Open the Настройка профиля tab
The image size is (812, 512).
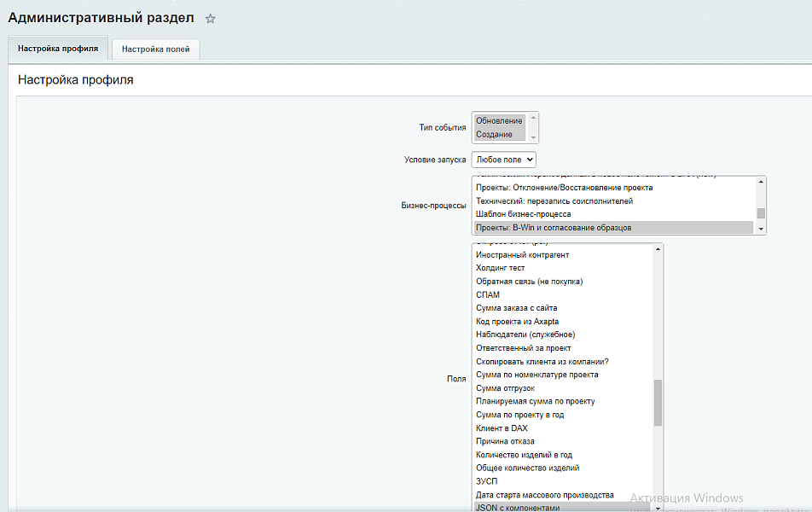click(58, 49)
